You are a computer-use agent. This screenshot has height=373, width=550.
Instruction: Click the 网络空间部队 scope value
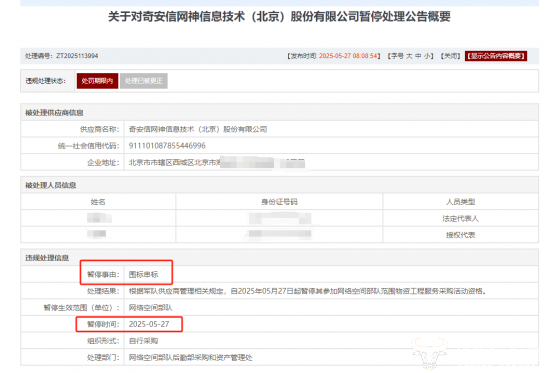click(x=150, y=308)
